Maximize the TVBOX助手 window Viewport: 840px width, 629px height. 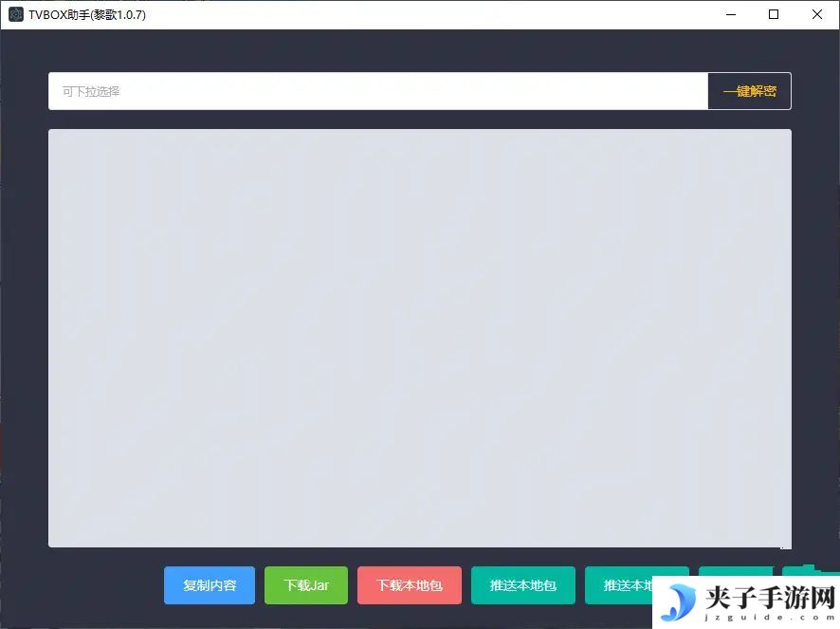(774, 14)
